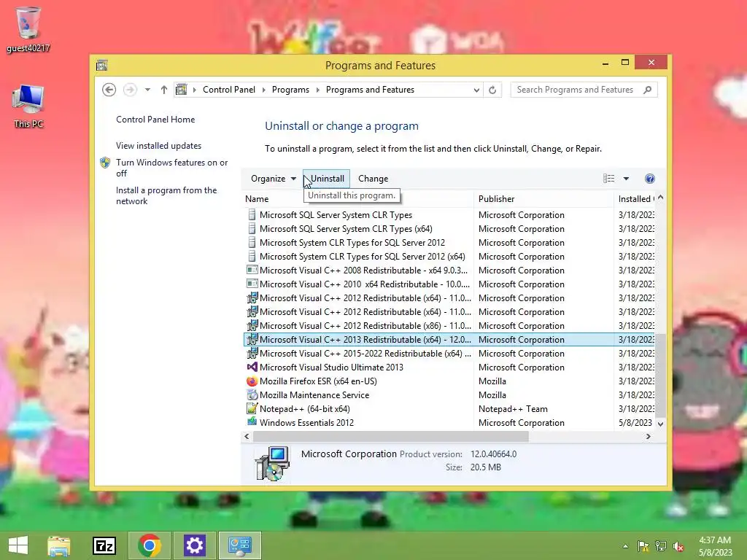Click the vertical scrollbar up arrow
The width and height of the screenshot is (747, 560).
(x=660, y=198)
